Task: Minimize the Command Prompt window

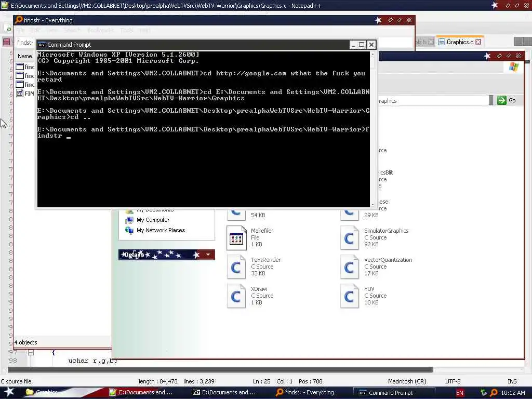Action: point(353,45)
